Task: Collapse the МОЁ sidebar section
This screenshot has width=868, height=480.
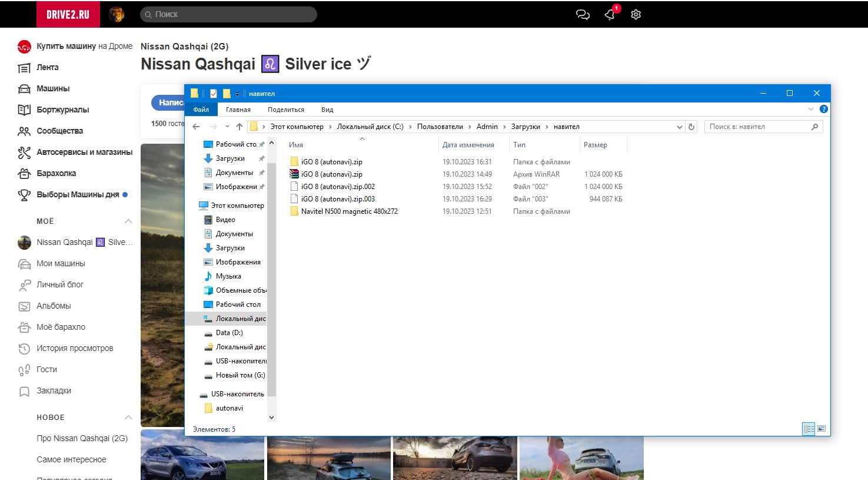Action: coord(128,221)
